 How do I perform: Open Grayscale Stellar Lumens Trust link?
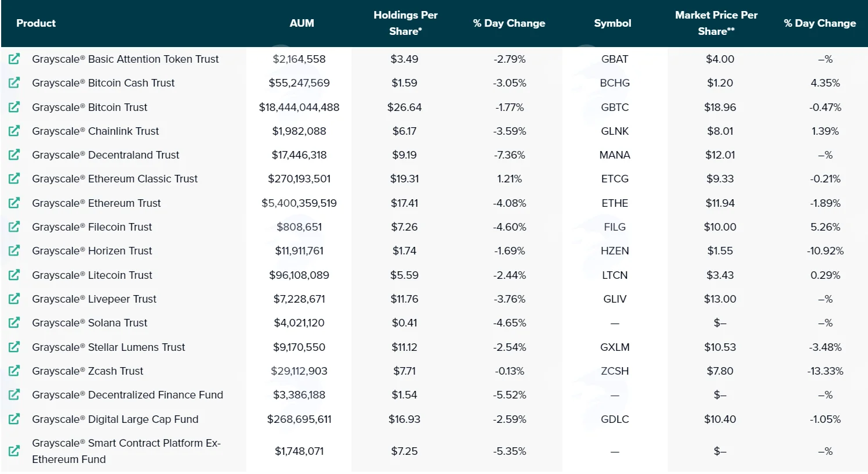109,347
